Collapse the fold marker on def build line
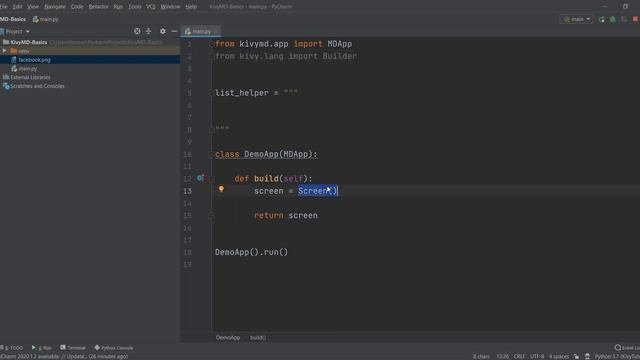Screen dimensions: 640x360 212,179
